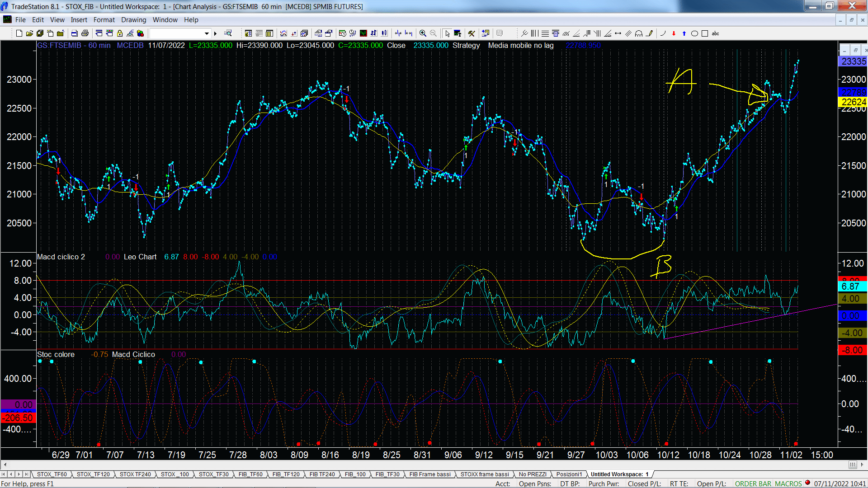Select the abc Text drawing tool

click(715, 33)
